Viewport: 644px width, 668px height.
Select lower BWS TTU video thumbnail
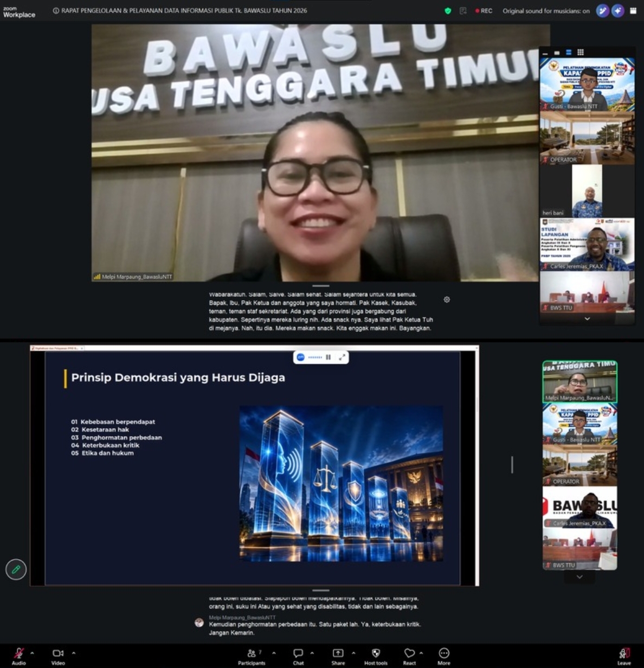click(580, 549)
